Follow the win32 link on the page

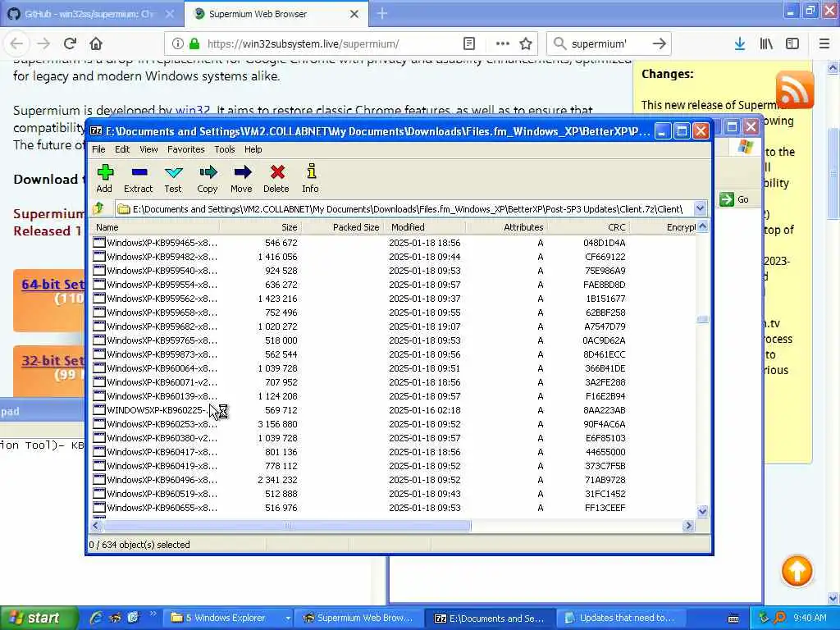(x=193, y=111)
